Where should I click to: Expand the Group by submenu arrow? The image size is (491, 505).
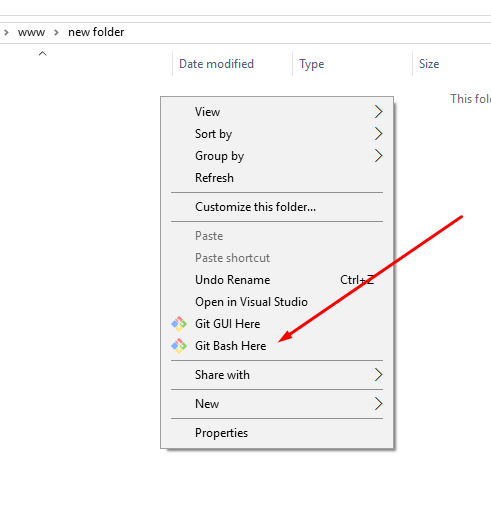378,156
